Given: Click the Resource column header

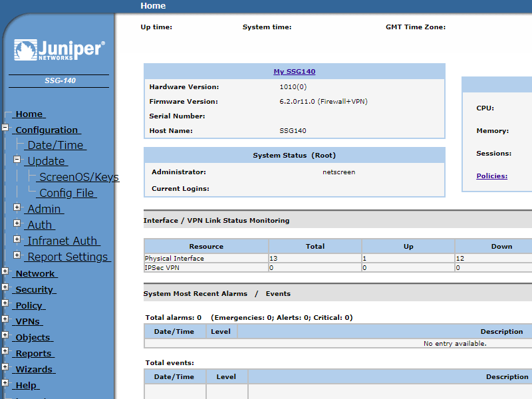Looking at the screenshot, I should tap(206, 246).
